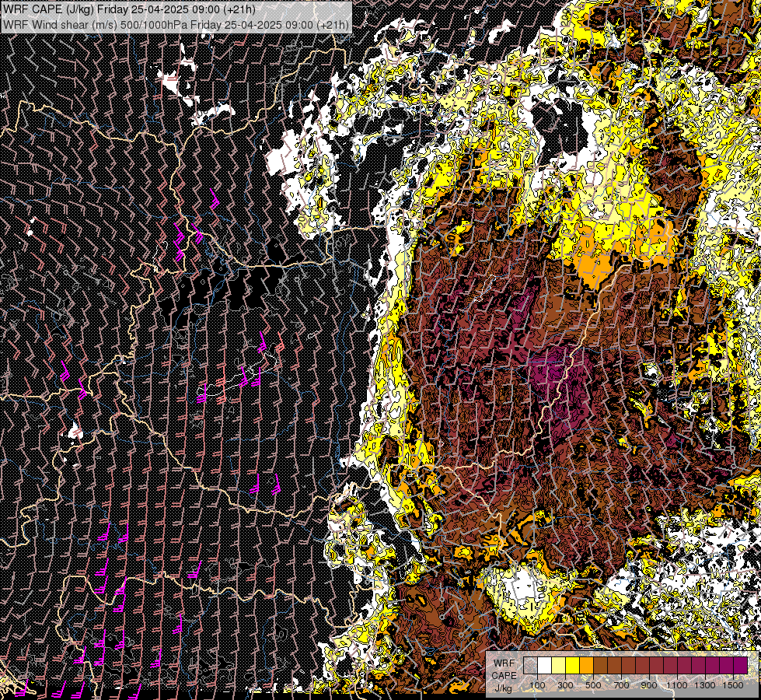Select the final purple legend swatch above 1500
Viewport: 761px width, 700px height.
click(741, 665)
